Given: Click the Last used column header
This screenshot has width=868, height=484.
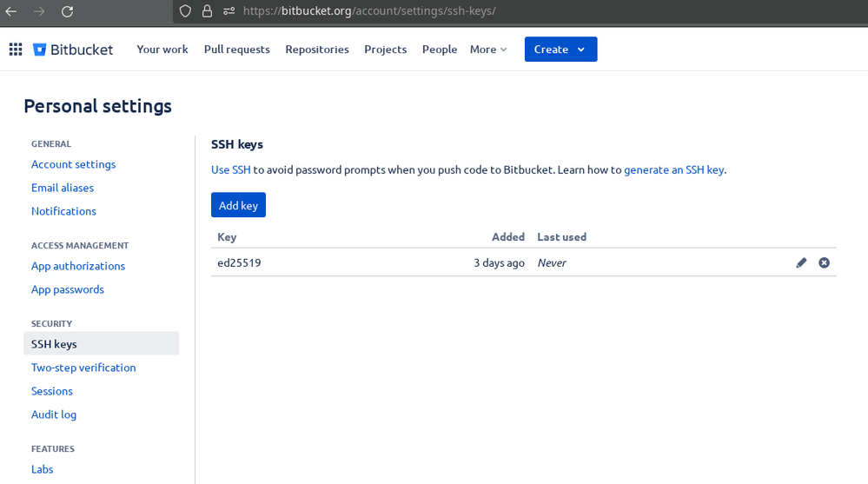Looking at the screenshot, I should (x=562, y=237).
